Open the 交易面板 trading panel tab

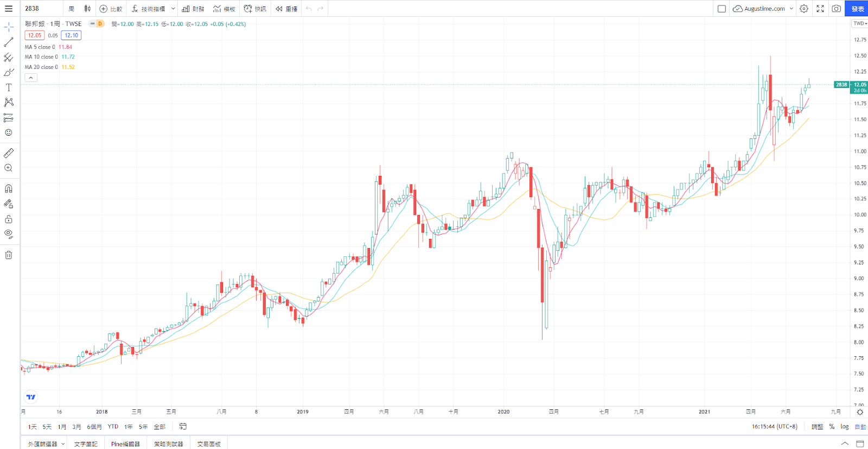pyautogui.click(x=209, y=444)
